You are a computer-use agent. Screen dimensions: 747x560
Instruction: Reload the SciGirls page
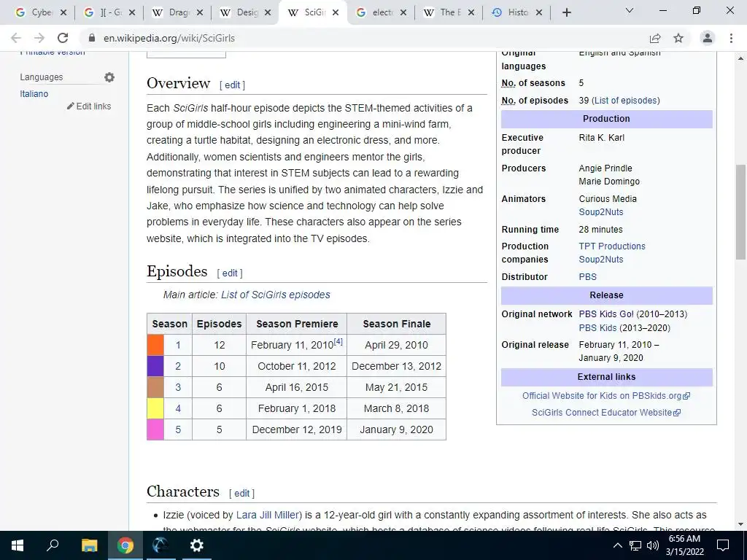[63, 38]
